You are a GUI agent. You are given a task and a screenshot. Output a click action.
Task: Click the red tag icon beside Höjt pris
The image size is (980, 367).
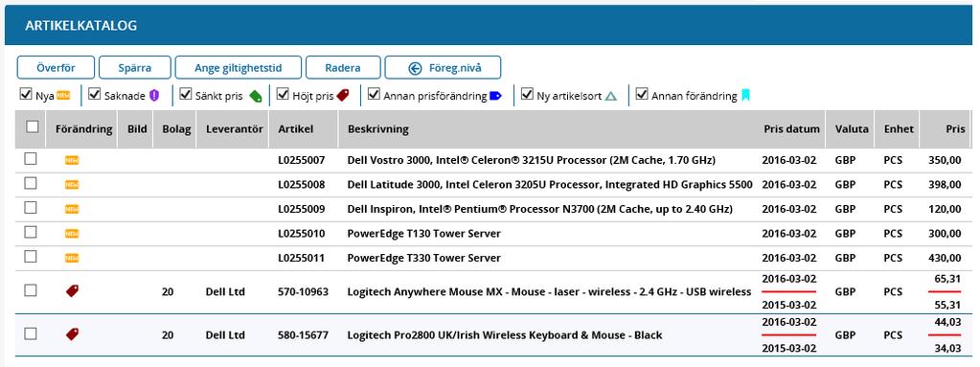pyautogui.click(x=343, y=95)
